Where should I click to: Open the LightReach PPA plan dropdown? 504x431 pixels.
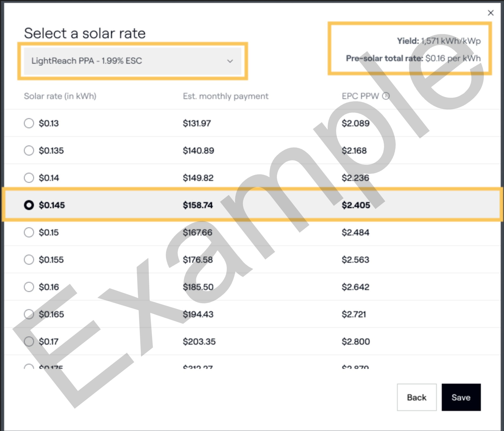[132, 61]
